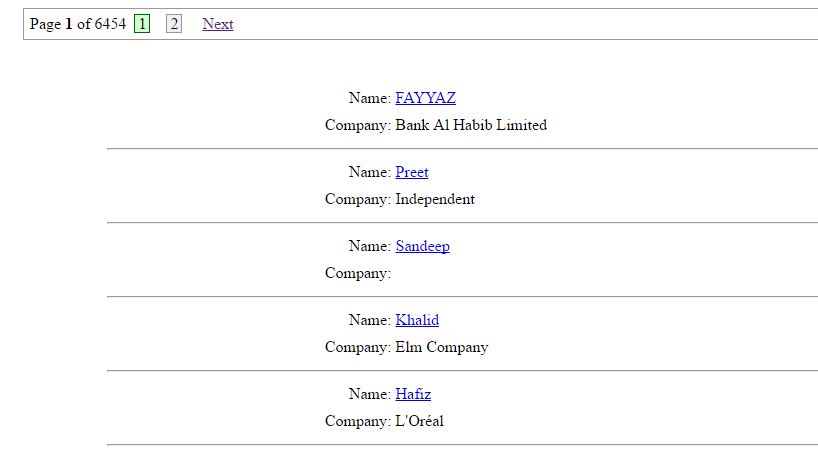The height and width of the screenshot is (458, 818).
Task: Click the Name label beside Khalid
Action: coord(369,320)
